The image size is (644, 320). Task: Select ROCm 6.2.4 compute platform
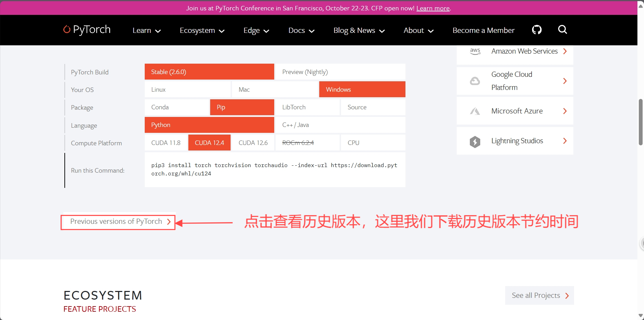tap(307, 143)
